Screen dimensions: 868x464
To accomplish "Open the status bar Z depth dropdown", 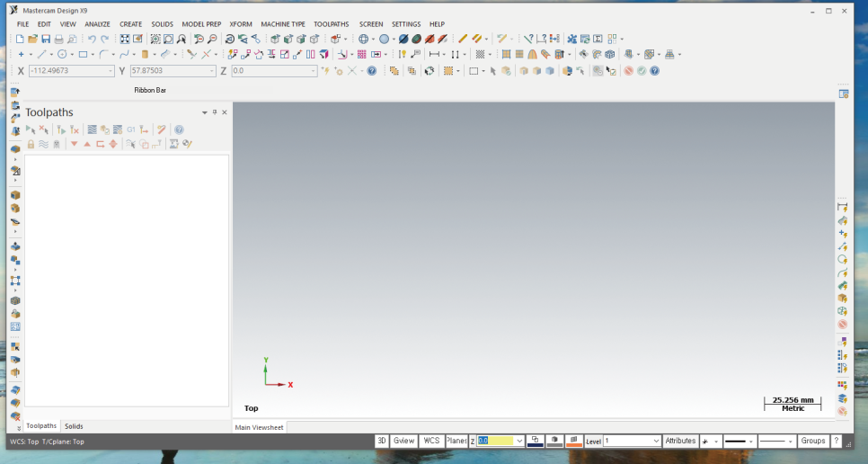I will [519, 442].
